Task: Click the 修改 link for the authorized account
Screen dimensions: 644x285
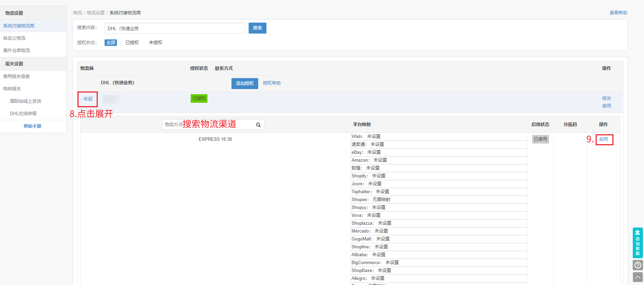Action: coord(606,98)
